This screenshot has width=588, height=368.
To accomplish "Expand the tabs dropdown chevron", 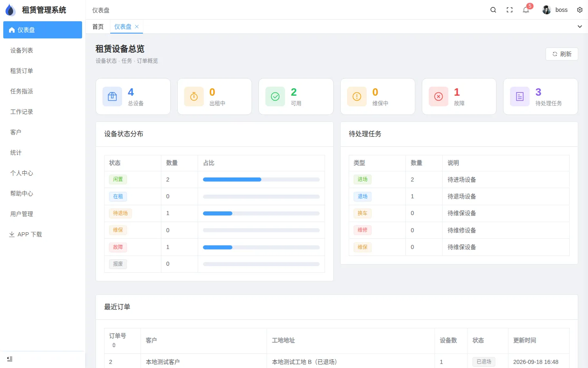I will (x=580, y=27).
